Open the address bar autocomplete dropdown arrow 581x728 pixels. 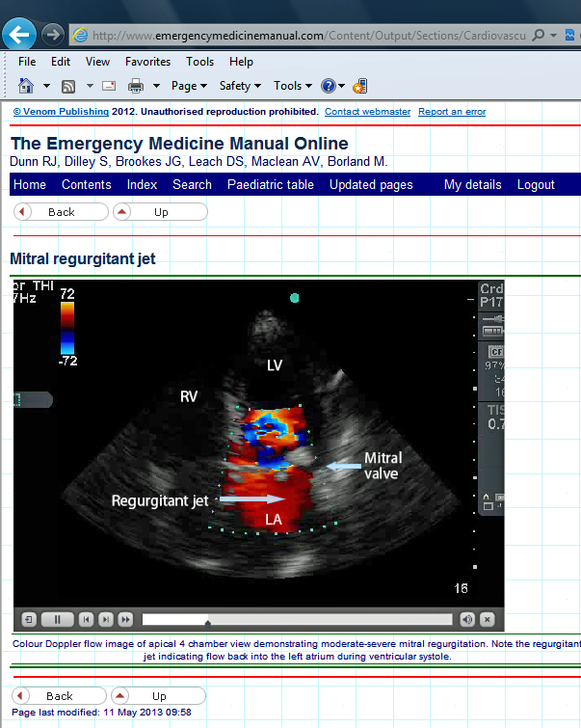click(x=553, y=36)
